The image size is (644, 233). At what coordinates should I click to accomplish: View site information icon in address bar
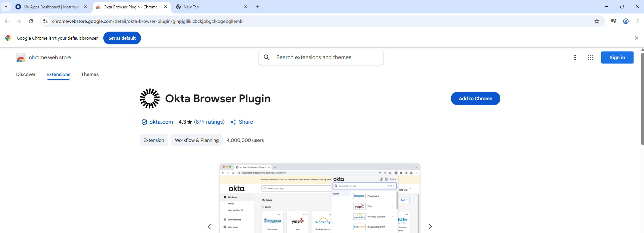pyautogui.click(x=45, y=21)
